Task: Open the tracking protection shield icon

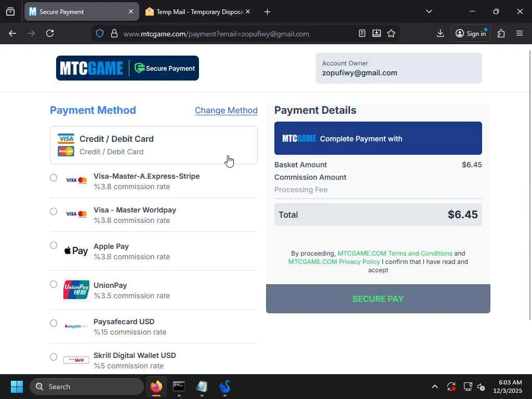Action: 99,34
